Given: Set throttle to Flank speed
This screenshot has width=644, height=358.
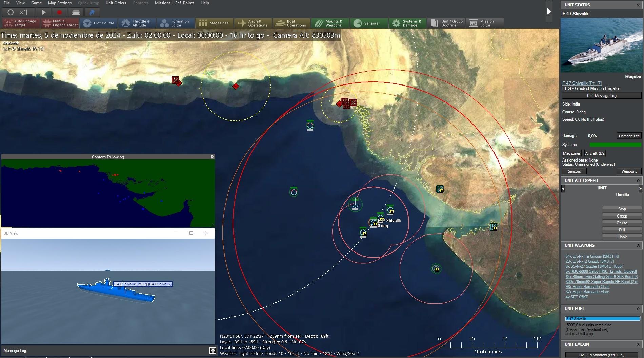Looking at the screenshot, I should click(x=622, y=237).
